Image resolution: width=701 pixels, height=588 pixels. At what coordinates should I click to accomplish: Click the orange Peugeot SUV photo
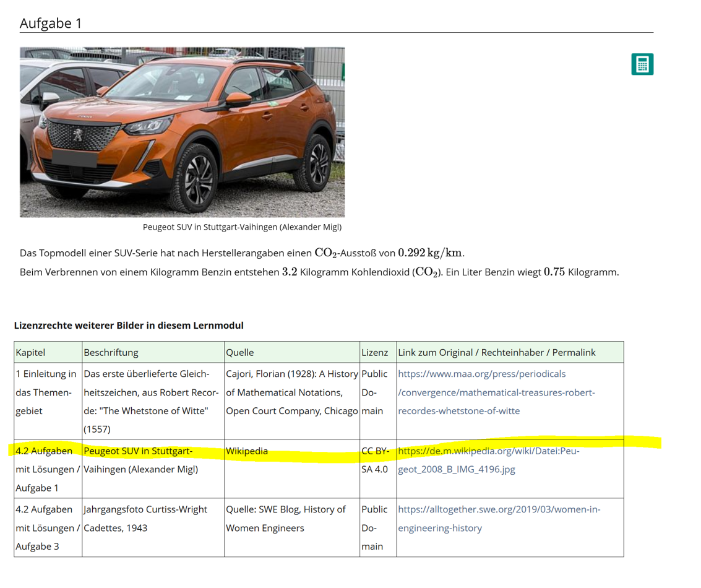point(182,132)
